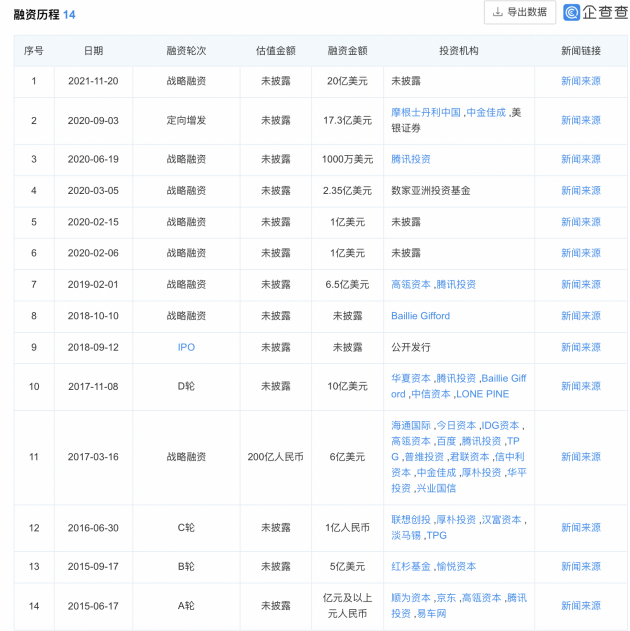Open 新闻来源 link for 2015-06-17 row

click(x=581, y=606)
